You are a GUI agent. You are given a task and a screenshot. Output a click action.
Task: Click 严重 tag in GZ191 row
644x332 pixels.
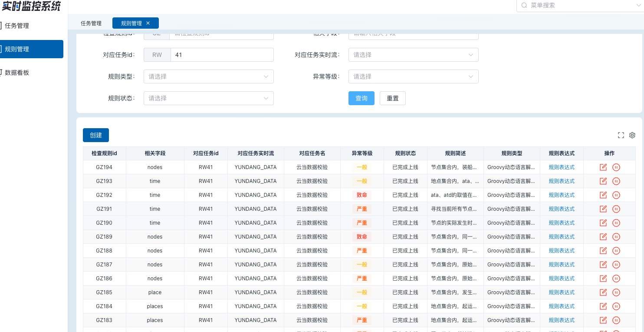pos(362,209)
